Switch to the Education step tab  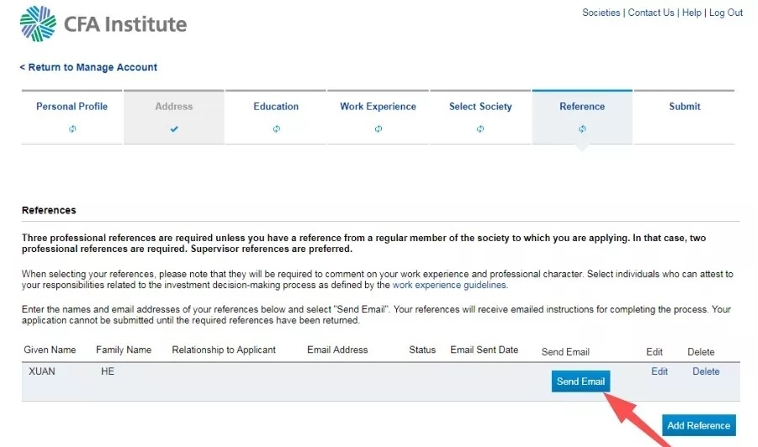(276, 106)
